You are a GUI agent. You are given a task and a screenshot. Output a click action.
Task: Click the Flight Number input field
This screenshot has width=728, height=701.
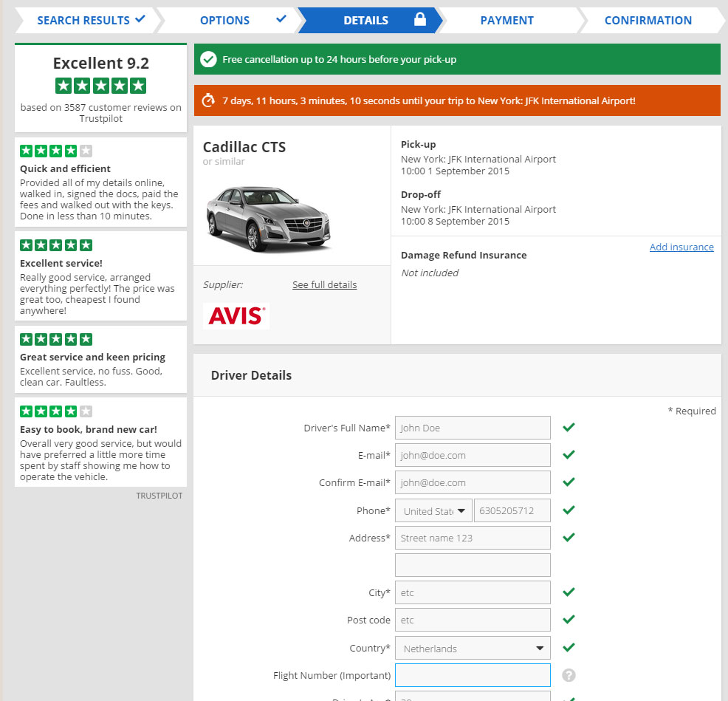click(x=473, y=675)
